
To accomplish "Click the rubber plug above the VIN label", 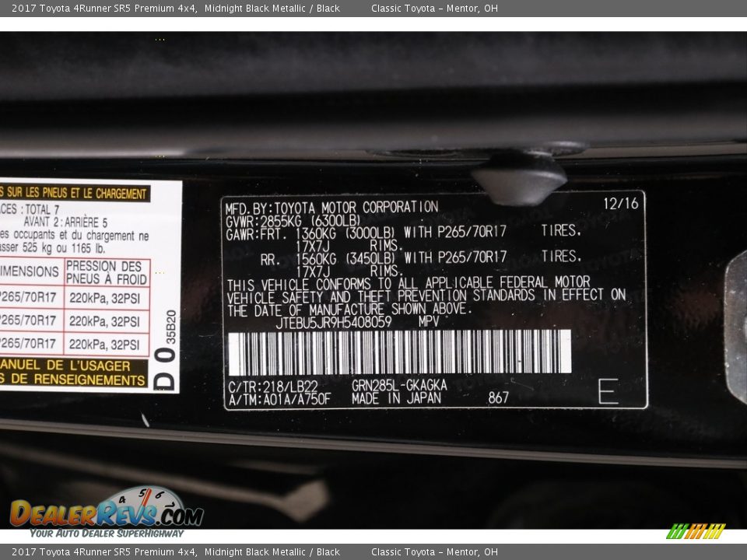I will click(519, 179).
